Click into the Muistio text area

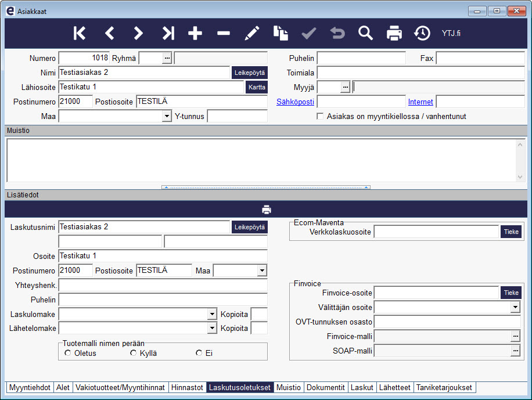[x=261, y=160]
